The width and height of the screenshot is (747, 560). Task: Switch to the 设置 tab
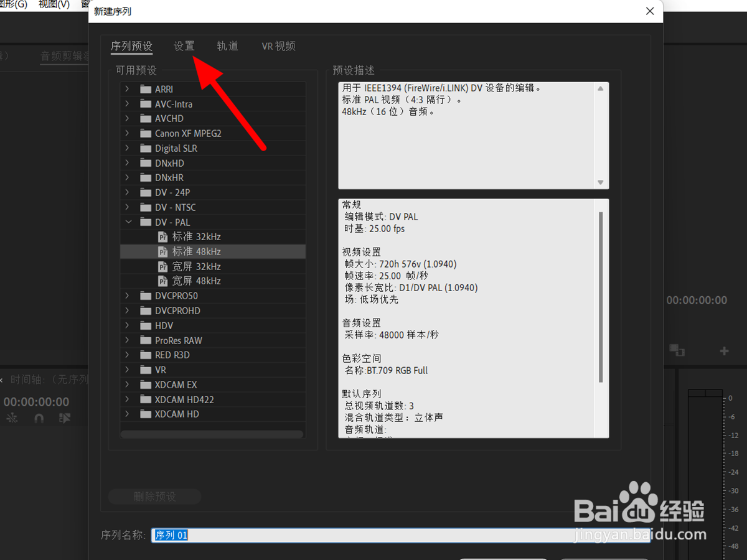(x=184, y=46)
